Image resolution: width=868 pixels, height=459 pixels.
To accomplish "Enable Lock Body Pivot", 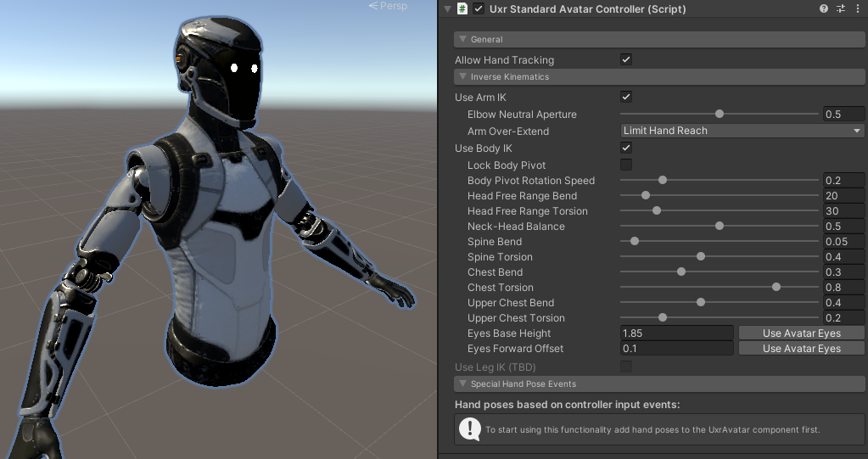I will 626,165.
